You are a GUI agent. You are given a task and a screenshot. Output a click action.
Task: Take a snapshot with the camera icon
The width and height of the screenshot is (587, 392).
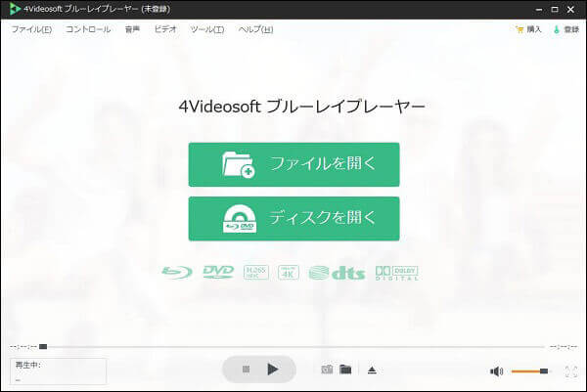[x=327, y=370]
